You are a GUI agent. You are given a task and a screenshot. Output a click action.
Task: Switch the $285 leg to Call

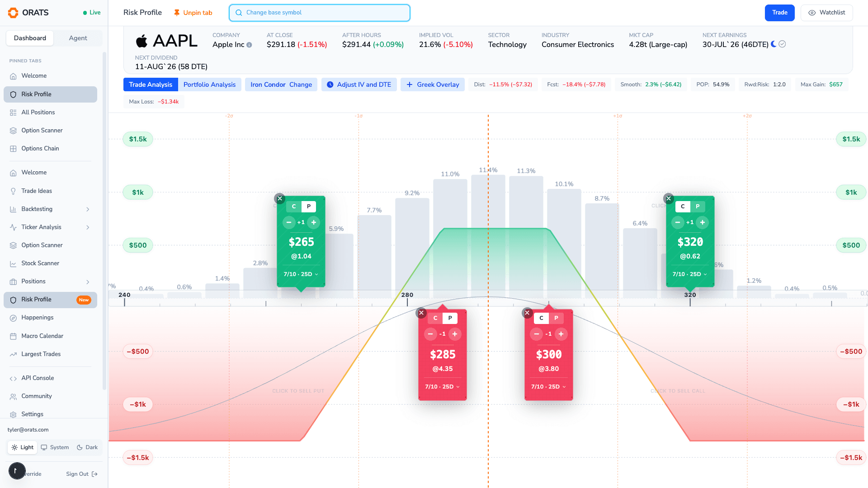435,318
